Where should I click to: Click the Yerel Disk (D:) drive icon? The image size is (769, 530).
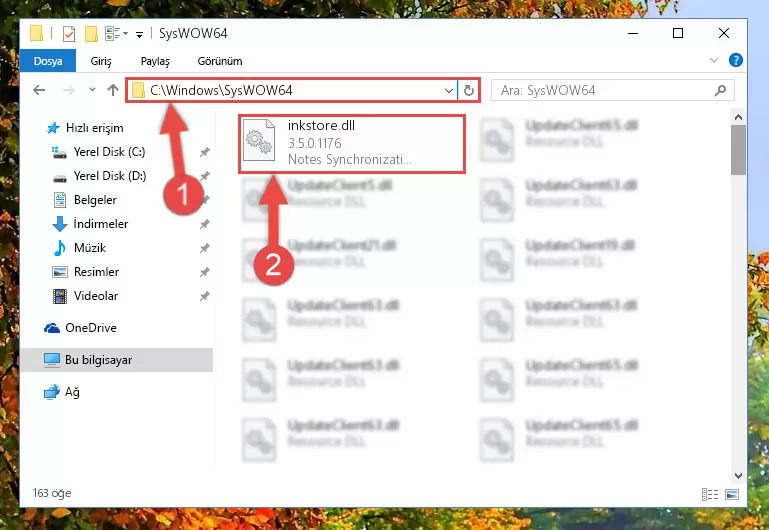pos(59,177)
